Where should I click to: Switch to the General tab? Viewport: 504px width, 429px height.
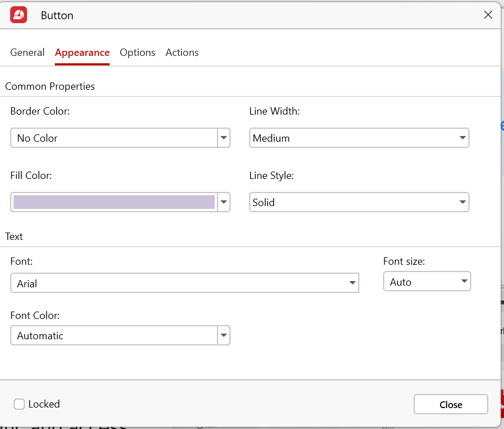pos(27,52)
